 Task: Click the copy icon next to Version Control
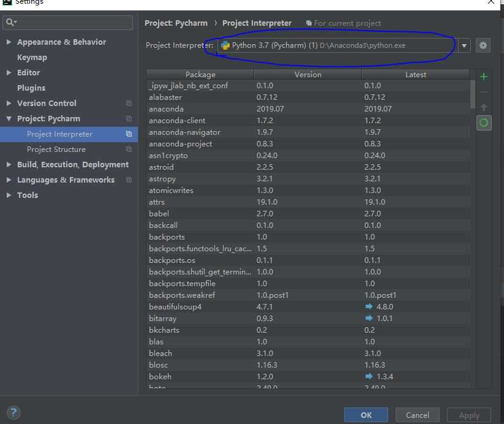[129, 104]
